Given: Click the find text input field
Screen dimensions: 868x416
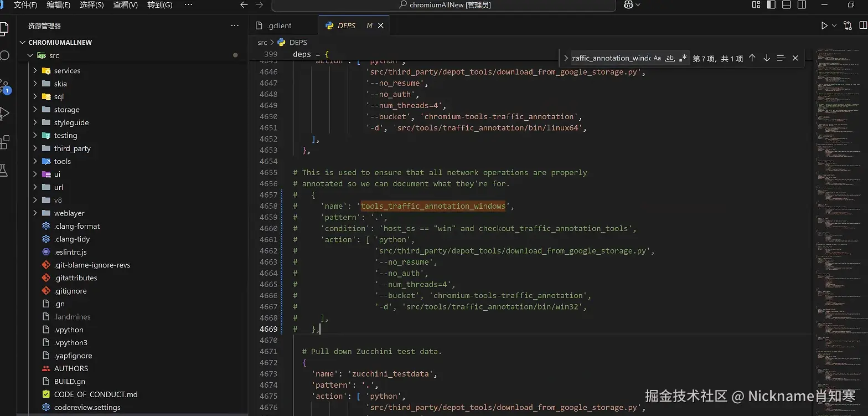Looking at the screenshot, I should point(610,58).
